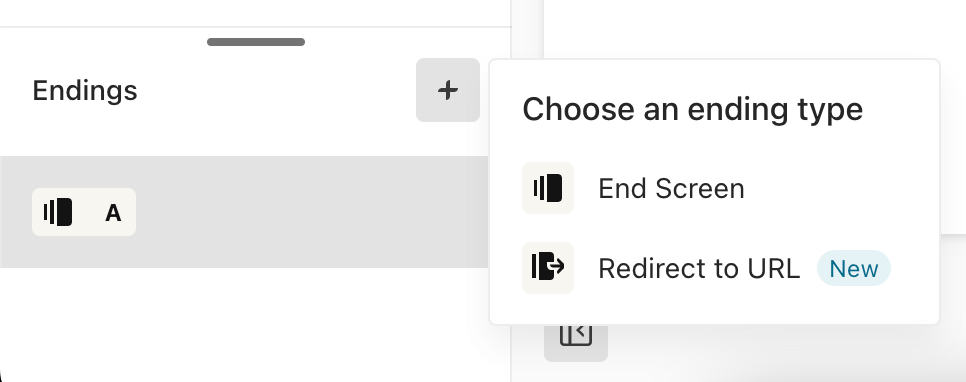This screenshot has width=966, height=382.
Task: Click the End Screen text label
Action: 672,189
